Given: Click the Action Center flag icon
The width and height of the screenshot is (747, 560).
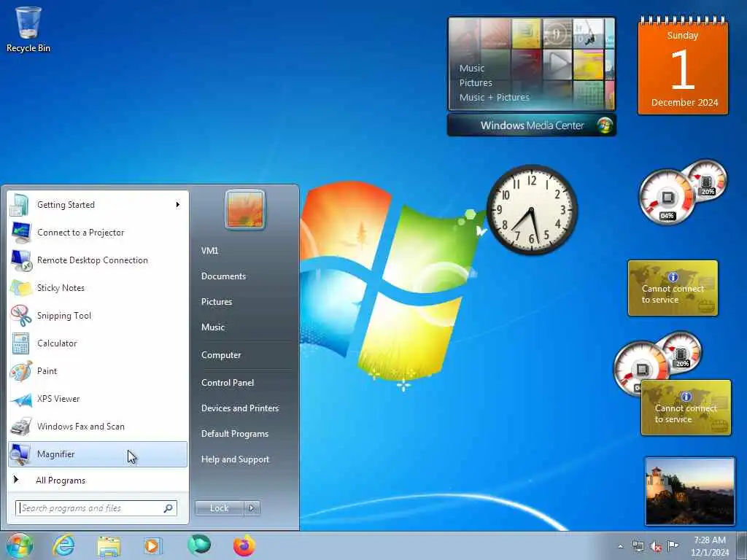Looking at the screenshot, I should [x=673, y=546].
